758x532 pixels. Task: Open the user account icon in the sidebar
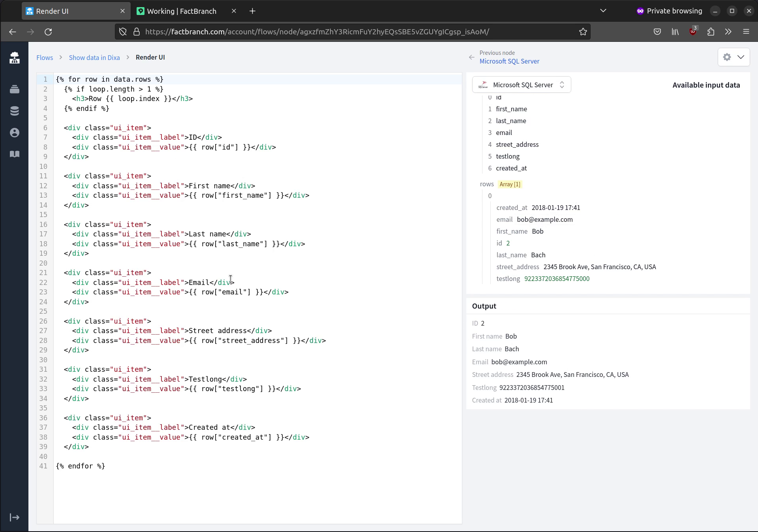(x=15, y=133)
